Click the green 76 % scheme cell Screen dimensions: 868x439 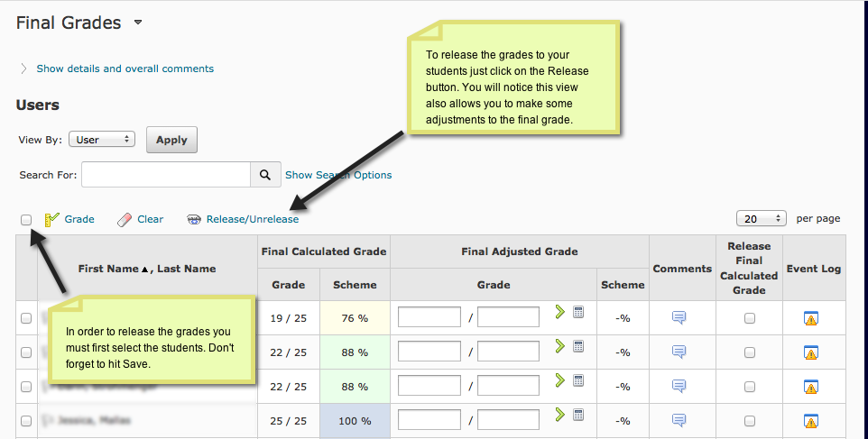coord(355,317)
